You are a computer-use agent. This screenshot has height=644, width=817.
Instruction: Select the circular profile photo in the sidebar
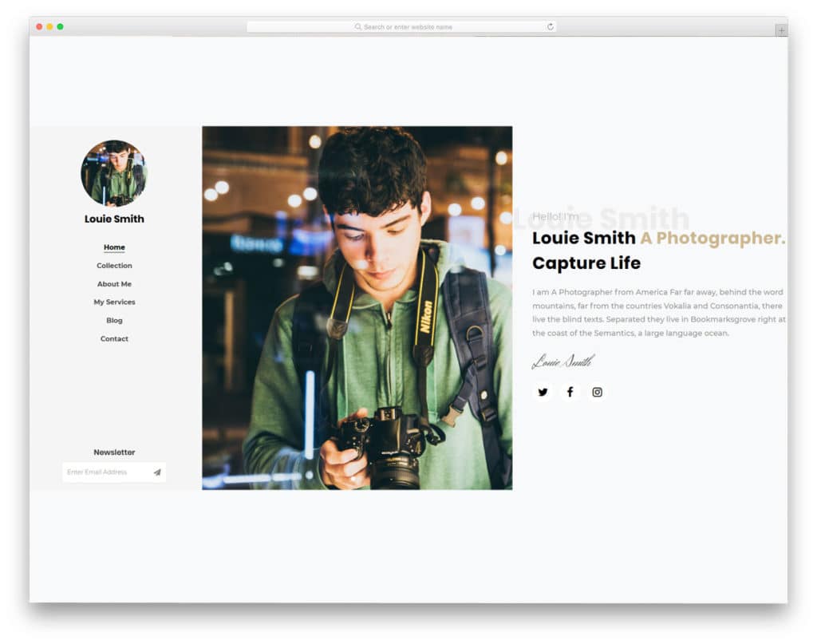coord(113,171)
